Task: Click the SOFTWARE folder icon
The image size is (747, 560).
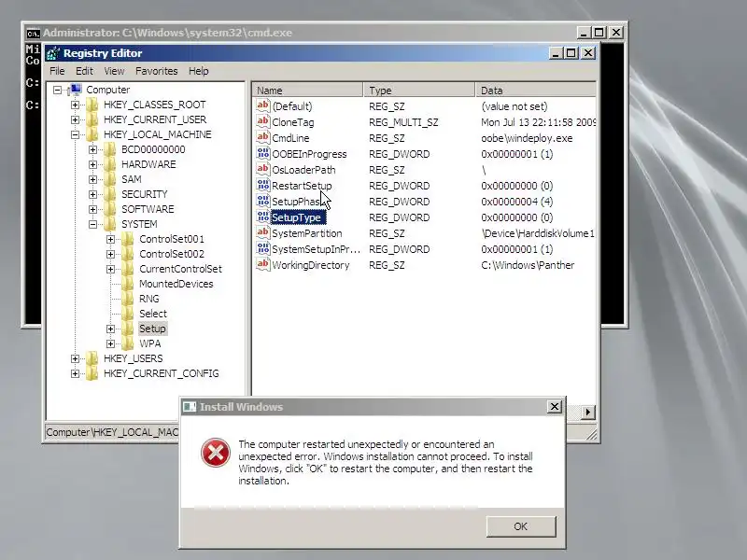Action: 109,209
